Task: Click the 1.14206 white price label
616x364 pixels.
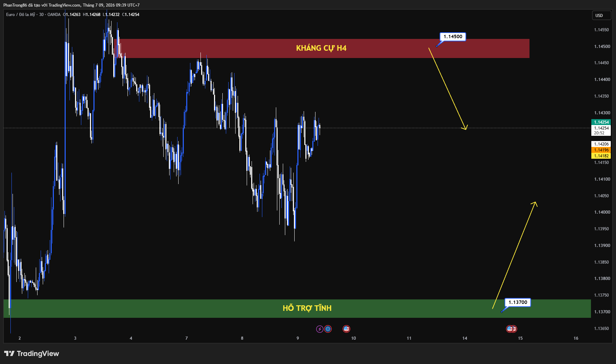Action: (601, 144)
